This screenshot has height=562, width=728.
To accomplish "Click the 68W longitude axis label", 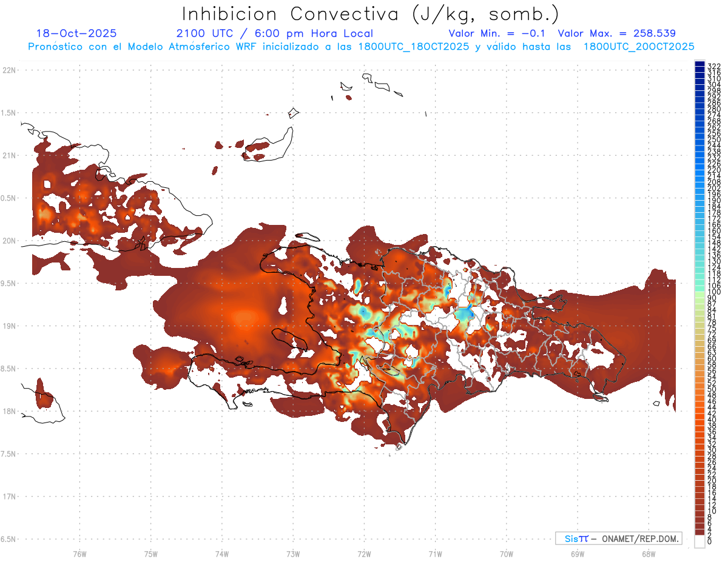I will [648, 554].
